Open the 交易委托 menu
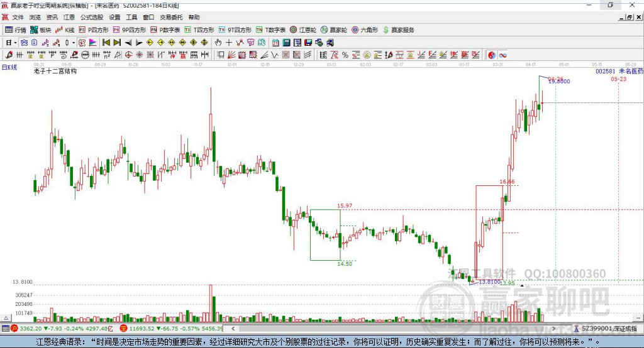The height and width of the screenshot is (348, 644). [x=171, y=17]
